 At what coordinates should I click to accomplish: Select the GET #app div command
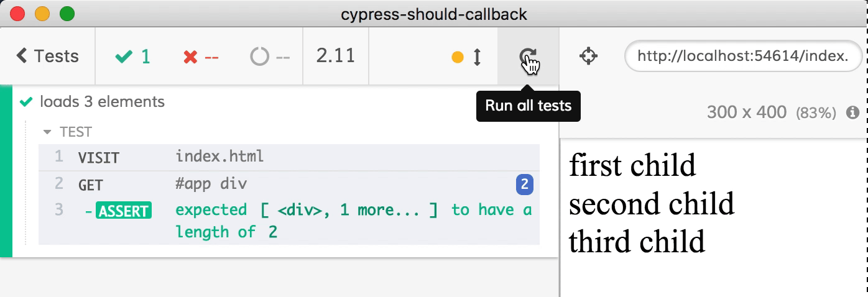(289, 184)
